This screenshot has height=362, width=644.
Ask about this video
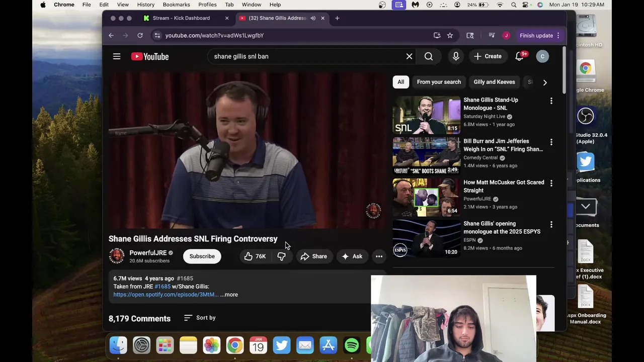[x=352, y=256]
